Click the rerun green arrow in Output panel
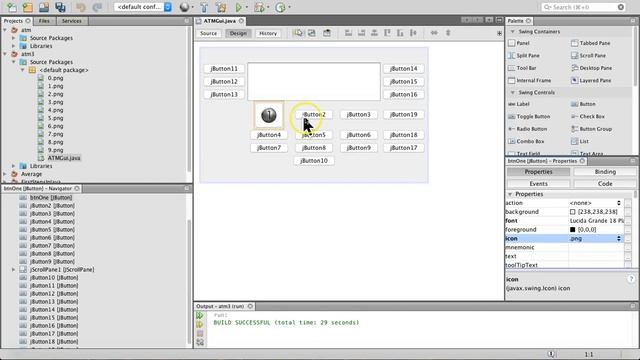 [x=200, y=316]
